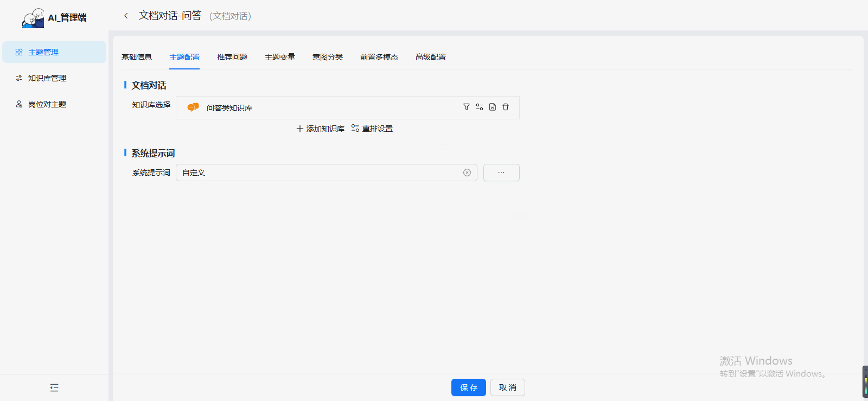Open 重排设置 rerank settings
The height and width of the screenshot is (401, 868).
tap(372, 129)
